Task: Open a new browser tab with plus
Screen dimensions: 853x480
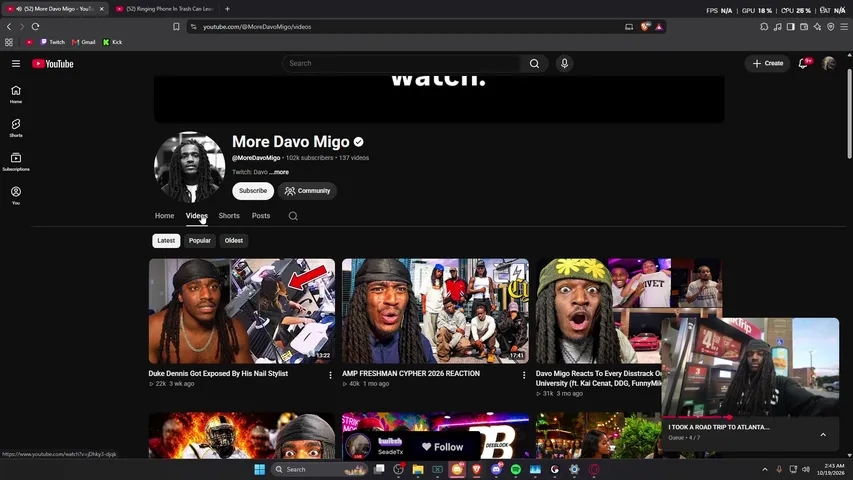Action: click(227, 9)
